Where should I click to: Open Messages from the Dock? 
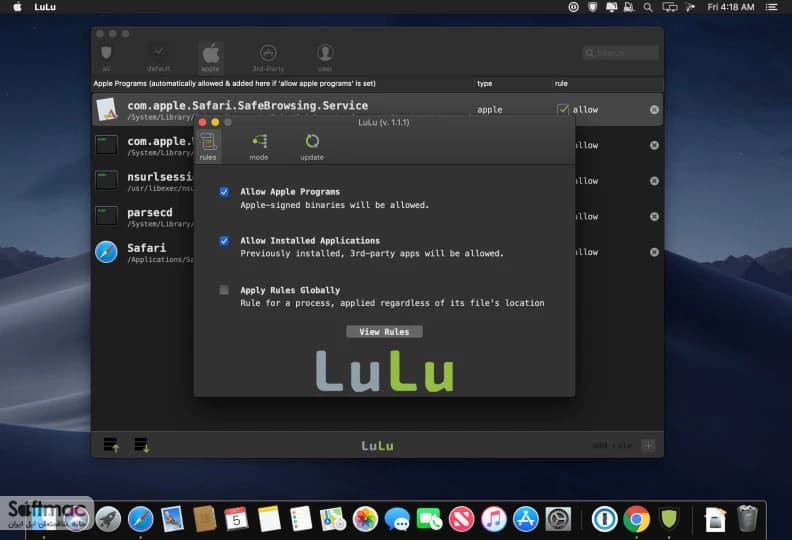coord(398,519)
